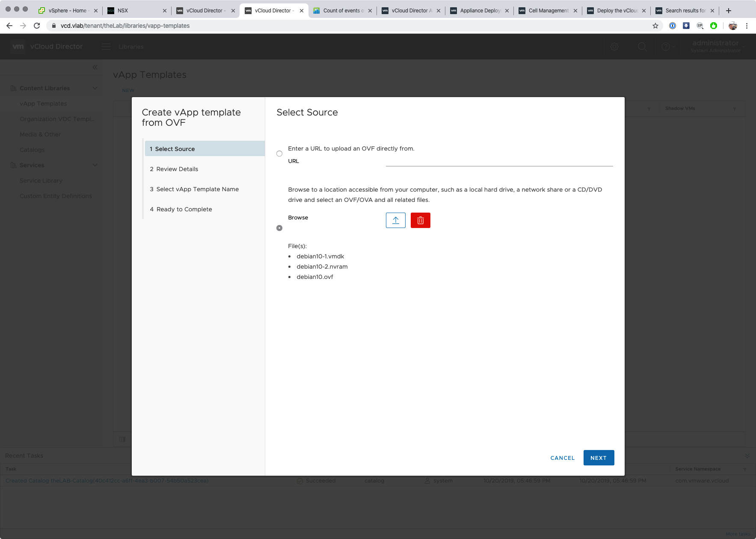Open the settings gear in the header
The image size is (756, 539).
[614, 47]
